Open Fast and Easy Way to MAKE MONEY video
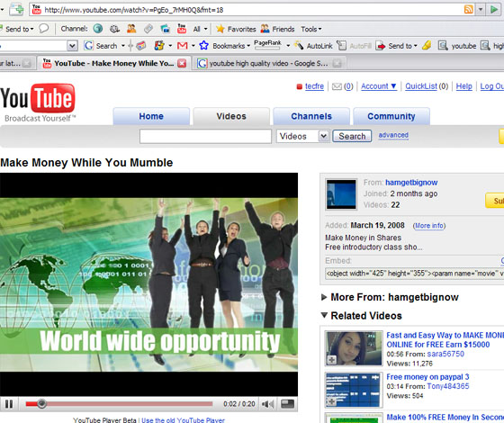This screenshot has width=504, height=423. [x=445, y=340]
